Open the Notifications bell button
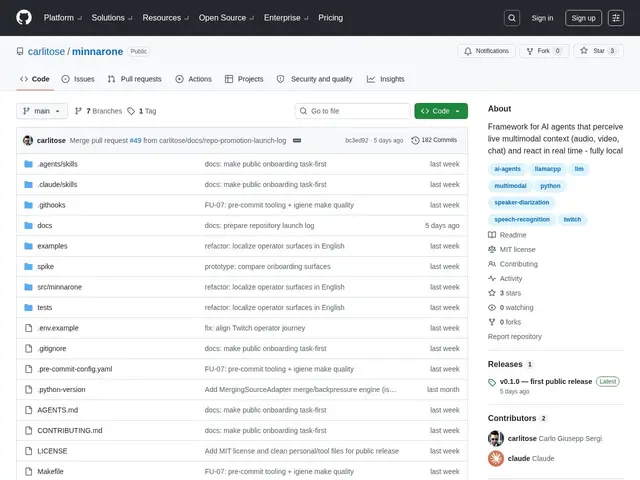The height and width of the screenshot is (480, 640). coord(486,51)
